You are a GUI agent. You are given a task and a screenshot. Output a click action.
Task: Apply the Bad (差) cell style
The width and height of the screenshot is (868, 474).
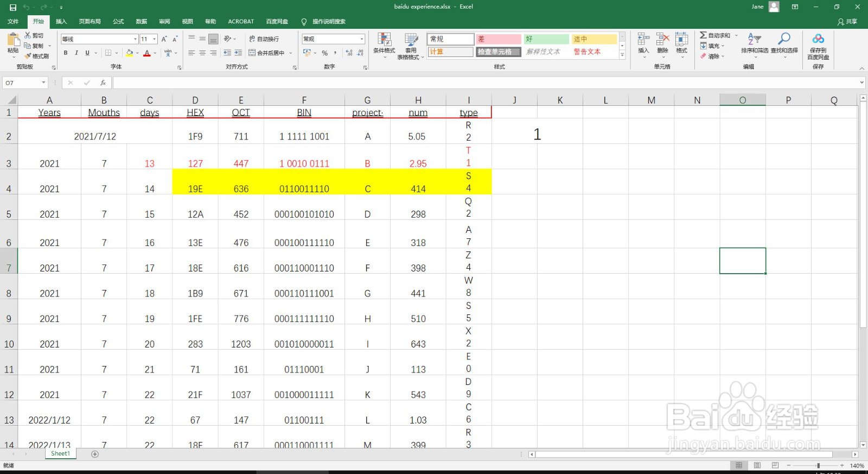pos(499,39)
